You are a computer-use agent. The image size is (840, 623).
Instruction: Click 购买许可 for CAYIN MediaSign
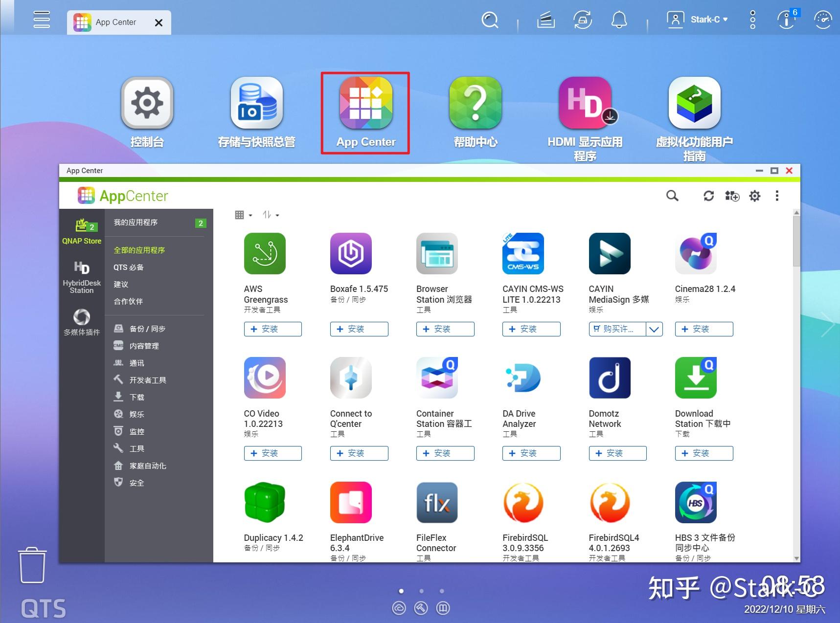[x=617, y=329]
